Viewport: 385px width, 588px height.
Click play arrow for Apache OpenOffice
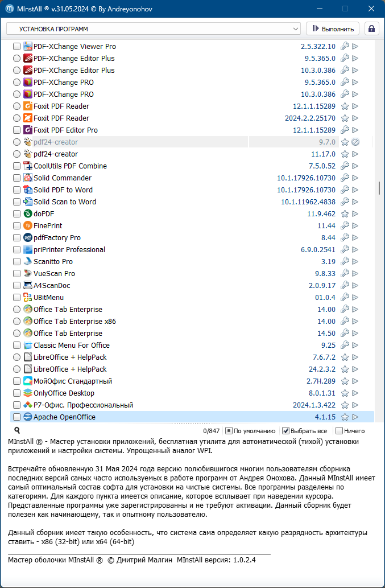point(355,417)
